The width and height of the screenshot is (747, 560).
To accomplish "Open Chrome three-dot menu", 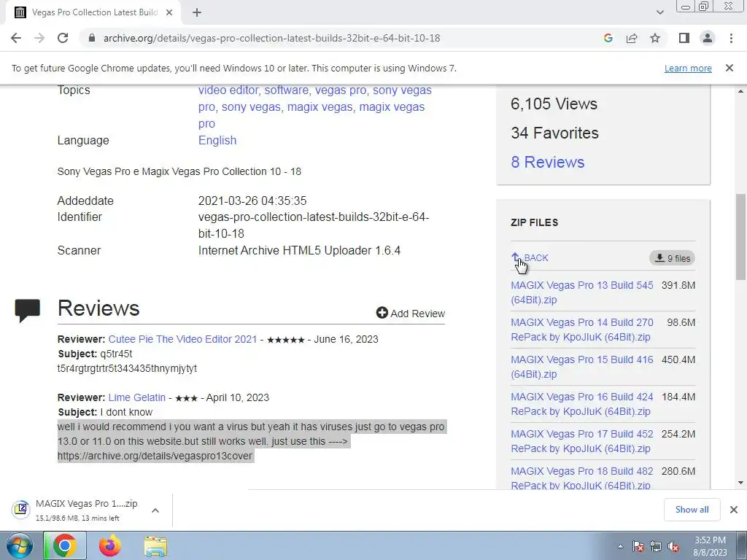I will [x=731, y=38].
